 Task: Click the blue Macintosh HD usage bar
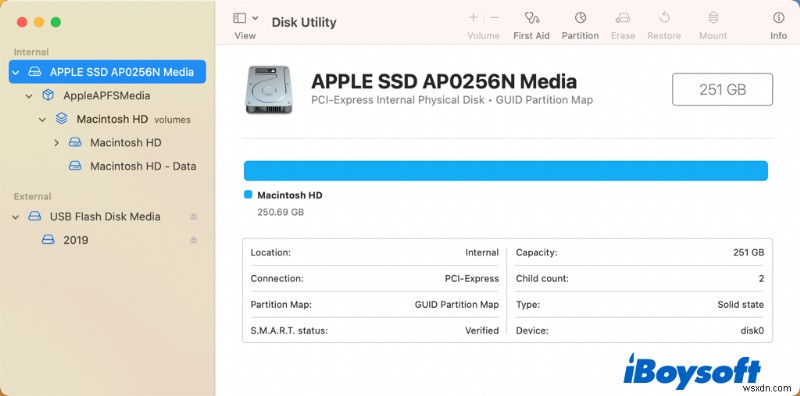(x=506, y=170)
